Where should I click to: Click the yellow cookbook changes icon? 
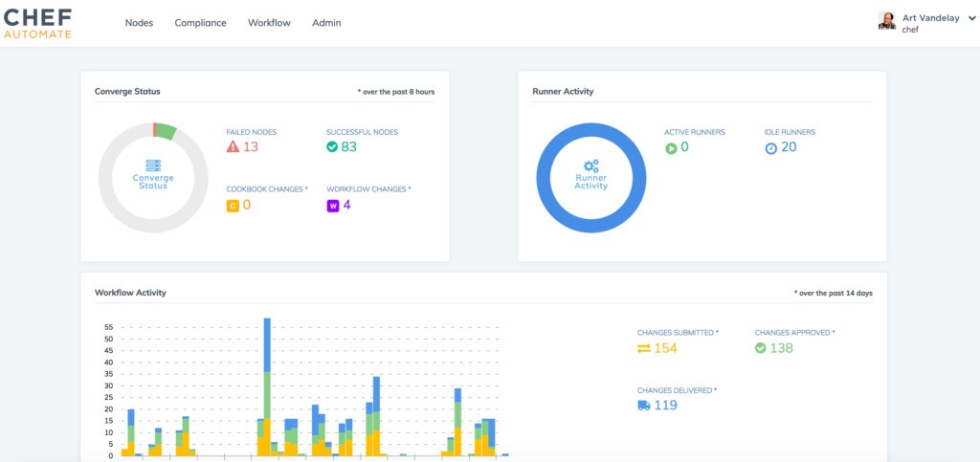233,205
